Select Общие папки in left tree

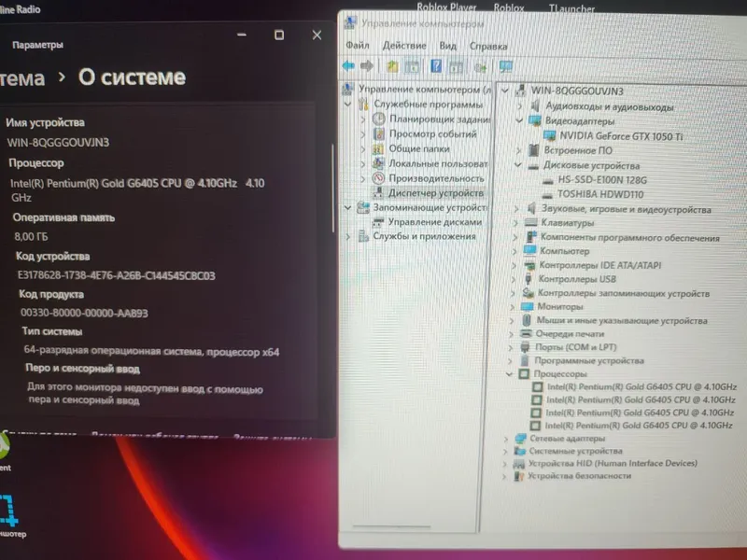(419, 148)
